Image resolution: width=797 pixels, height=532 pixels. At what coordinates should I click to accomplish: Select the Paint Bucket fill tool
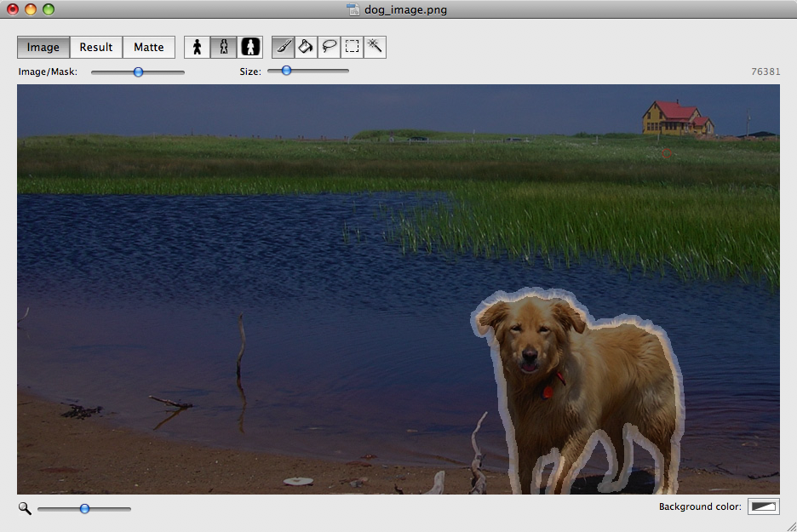pos(307,47)
